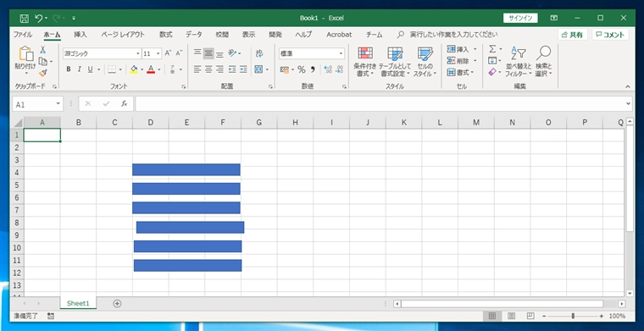Click Decrease Decimal icon
644x331 pixels.
[339, 69]
